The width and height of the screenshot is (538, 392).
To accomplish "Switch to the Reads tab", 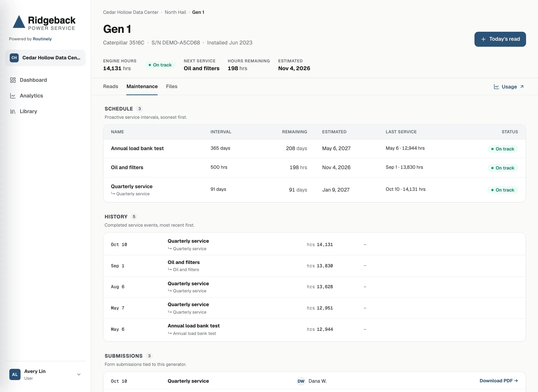I will 111,86.
